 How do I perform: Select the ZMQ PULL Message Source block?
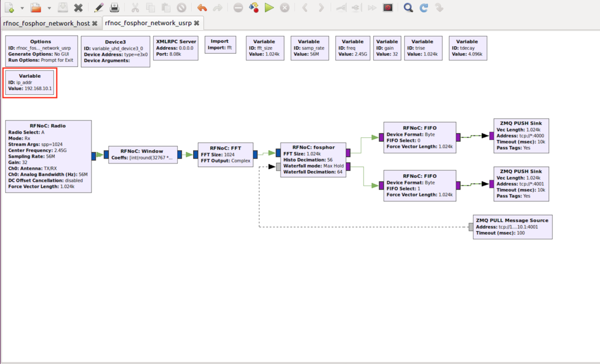(511, 226)
